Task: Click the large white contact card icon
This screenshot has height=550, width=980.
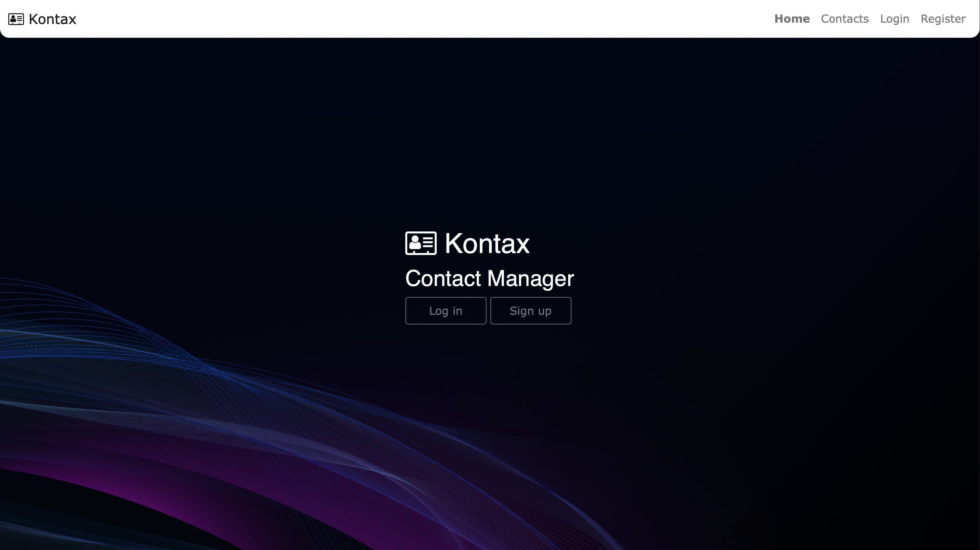Action: coord(421,243)
